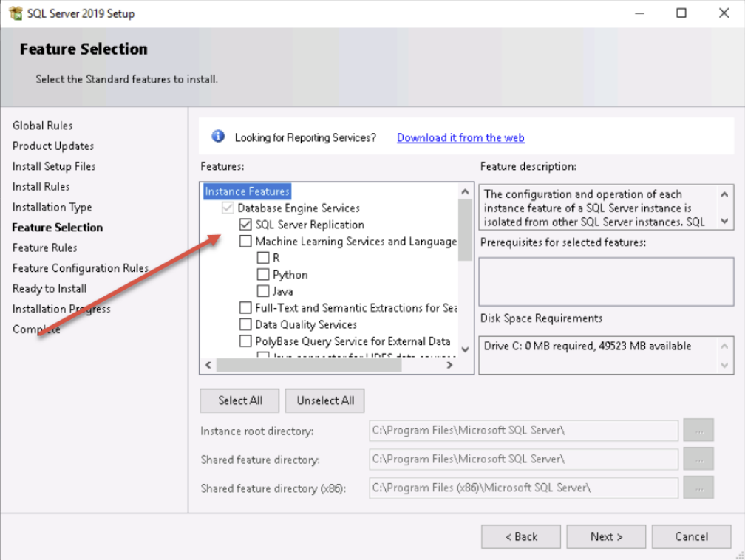Click the features list scroll up arrow
This screenshot has height=560, width=745.
pos(465,191)
